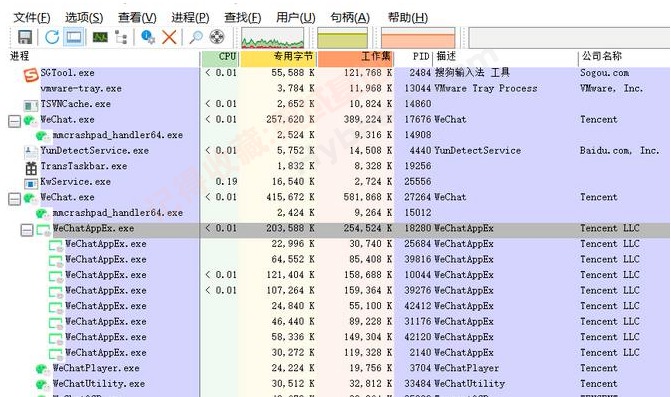Kill process with red X icon
The height and width of the screenshot is (397, 671).
(169, 37)
